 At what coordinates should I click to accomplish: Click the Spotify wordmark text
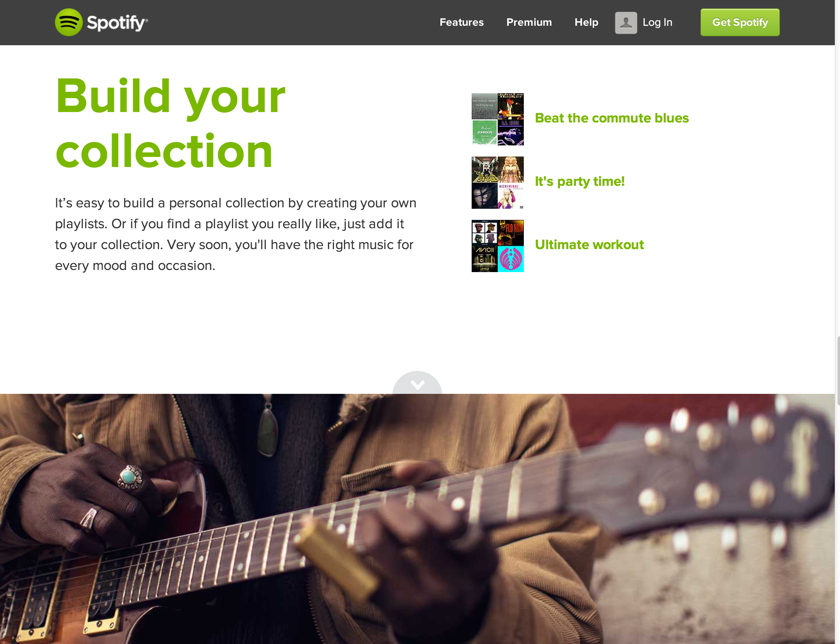(x=117, y=23)
